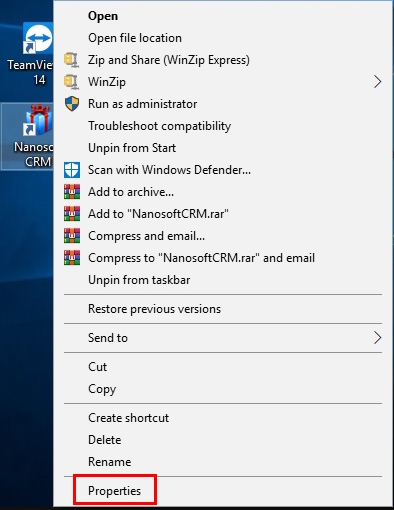This screenshot has height=510, width=394.
Task: Select Unpin from taskbar
Action: point(139,280)
